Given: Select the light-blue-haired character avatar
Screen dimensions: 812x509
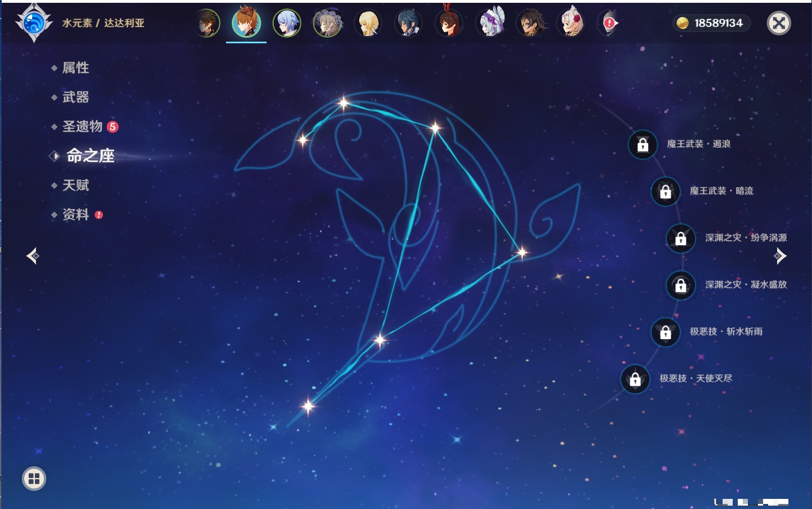Looking at the screenshot, I should pyautogui.click(x=287, y=24).
